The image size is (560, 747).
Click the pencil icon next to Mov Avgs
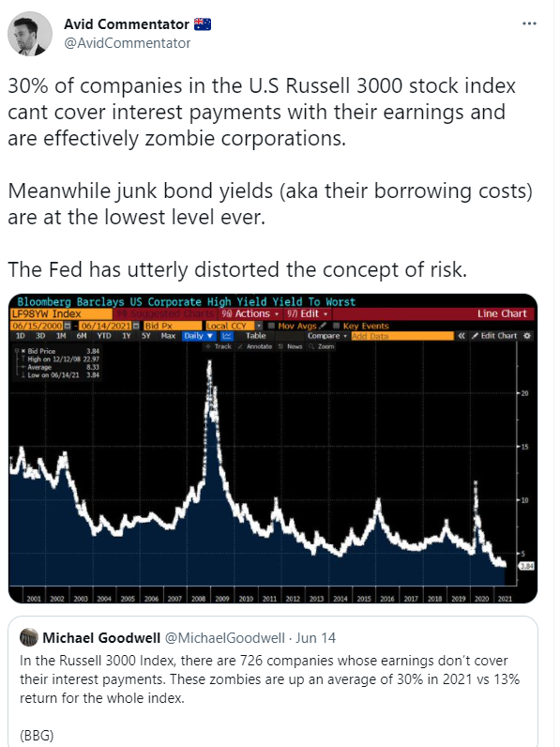323,326
